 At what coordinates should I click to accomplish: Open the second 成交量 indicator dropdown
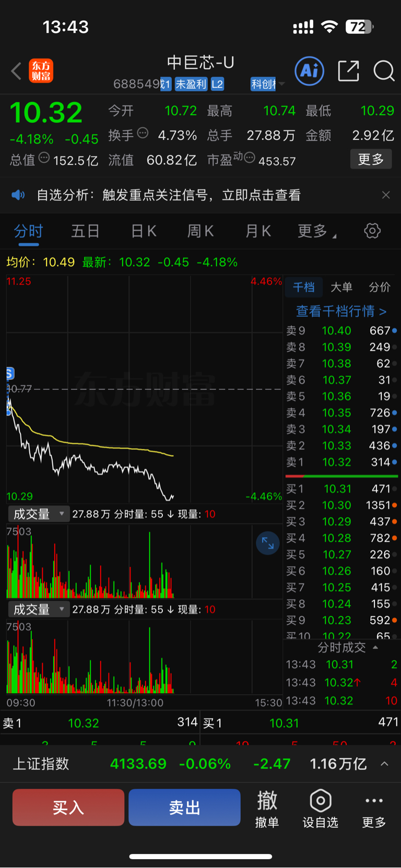[38, 609]
